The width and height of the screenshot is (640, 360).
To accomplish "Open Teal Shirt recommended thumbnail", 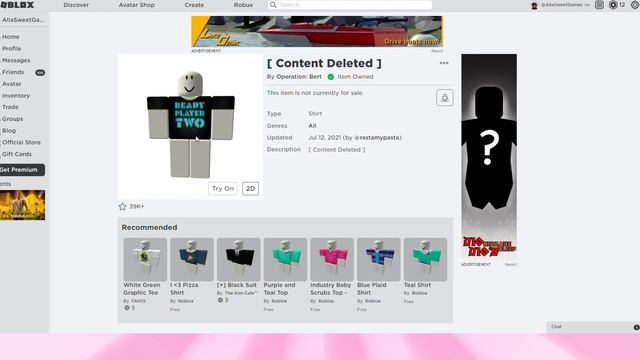I will coord(425,259).
